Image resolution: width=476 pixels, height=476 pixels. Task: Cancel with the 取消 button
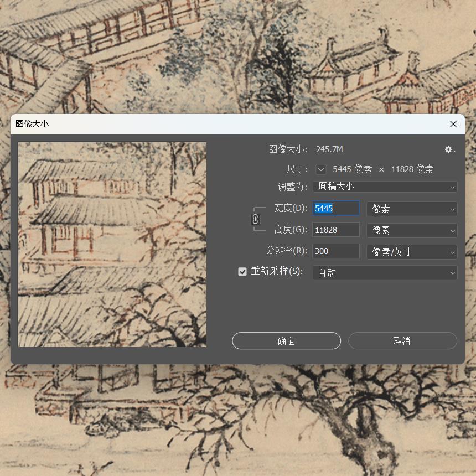click(402, 341)
